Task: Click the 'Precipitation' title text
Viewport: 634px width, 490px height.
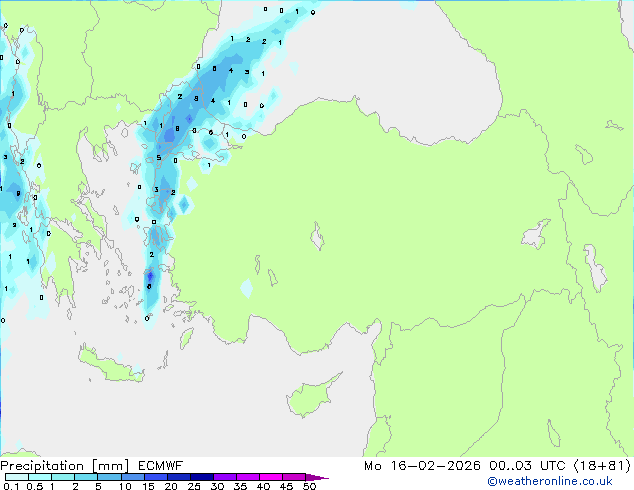Action: [x=42, y=466]
